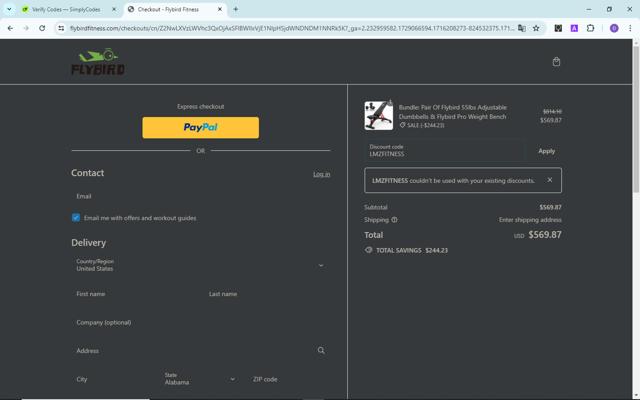The width and height of the screenshot is (640, 400).
Task: Click the City field
Action: pyautogui.click(x=113, y=379)
